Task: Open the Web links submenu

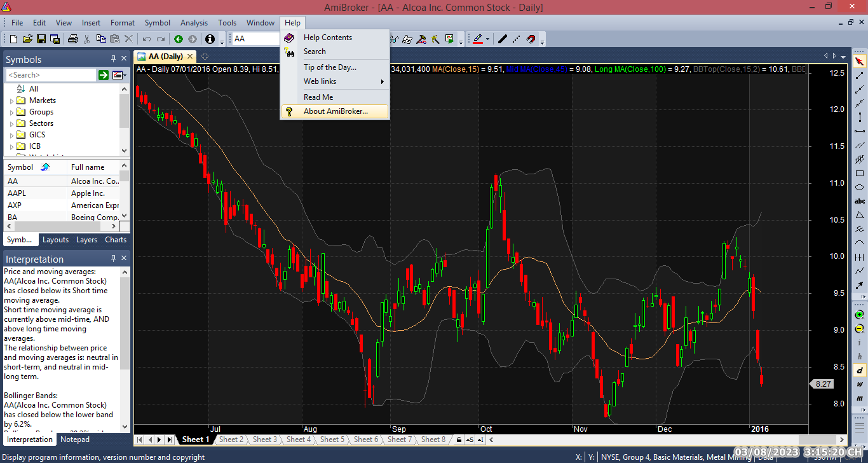Action: (x=335, y=81)
